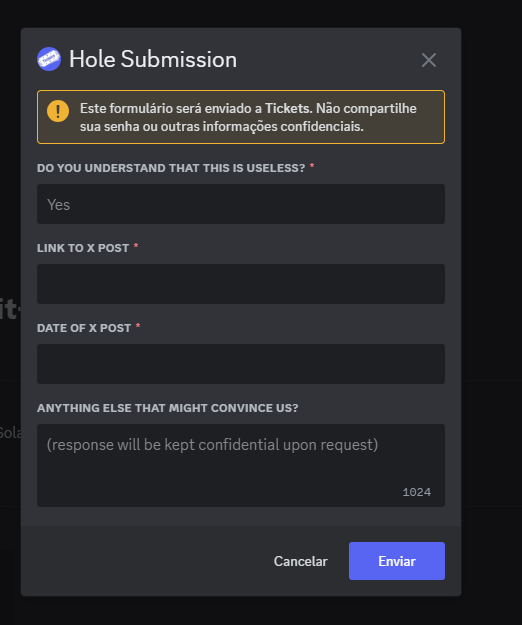Focus the Link to X post input
The height and width of the screenshot is (625, 522).
click(x=241, y=284)
